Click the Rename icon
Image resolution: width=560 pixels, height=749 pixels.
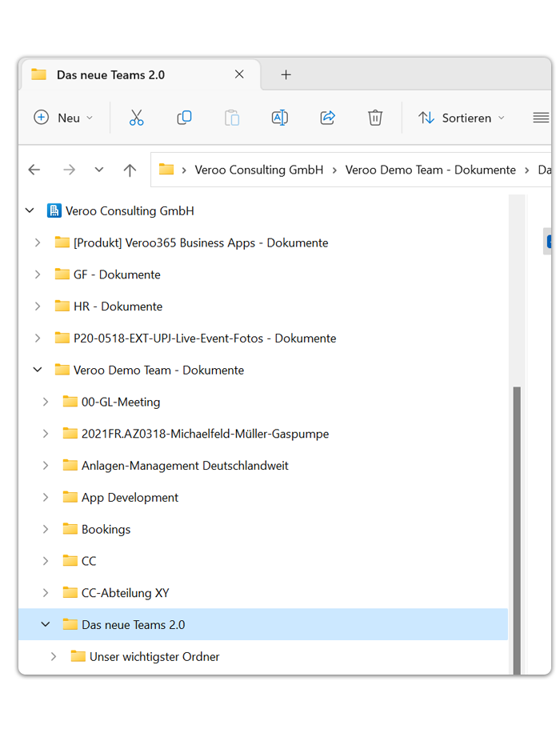click(x=280, y=118)
